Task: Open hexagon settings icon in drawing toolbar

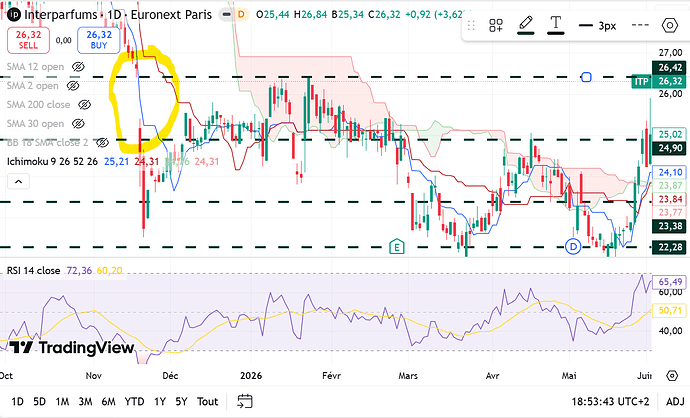Action: (x=669, y=26)
